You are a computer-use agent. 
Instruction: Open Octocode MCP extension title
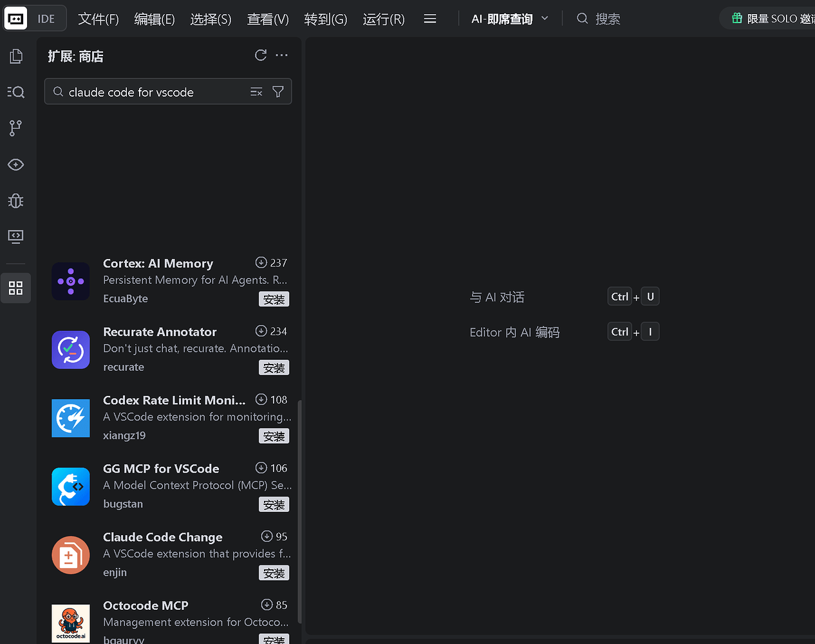(145, 605)
